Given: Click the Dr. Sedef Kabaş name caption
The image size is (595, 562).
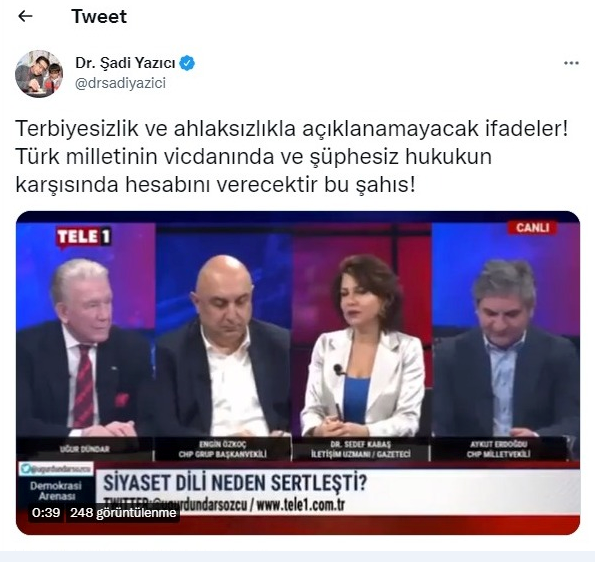Looking at the screenshot, I should [x=360, y=449].
